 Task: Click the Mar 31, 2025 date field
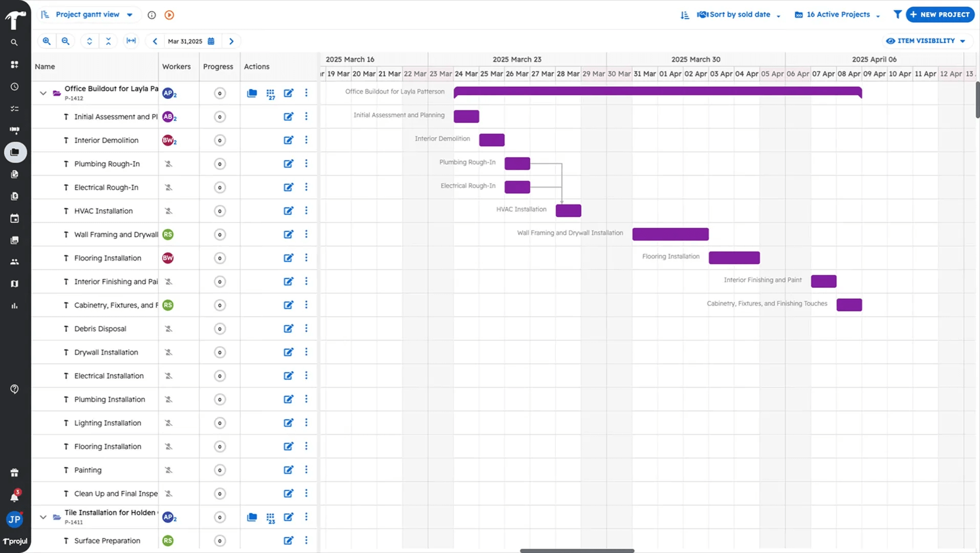(185, 41)
